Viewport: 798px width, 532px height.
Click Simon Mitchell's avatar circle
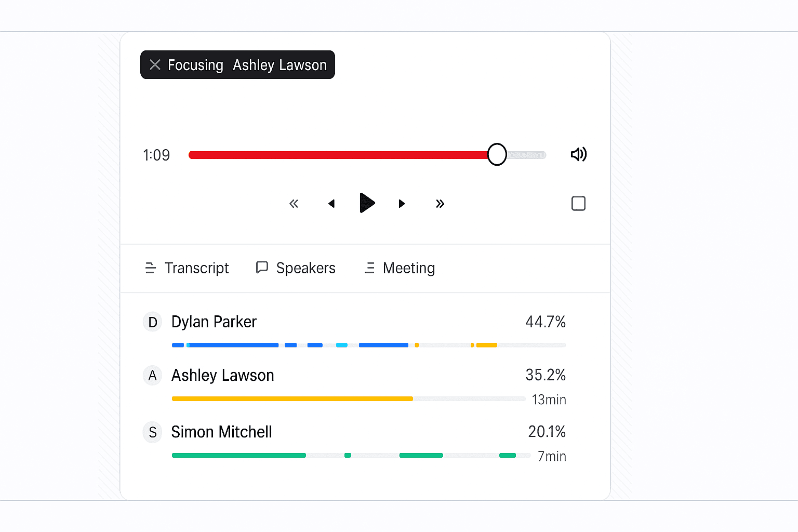pos(152,432)
